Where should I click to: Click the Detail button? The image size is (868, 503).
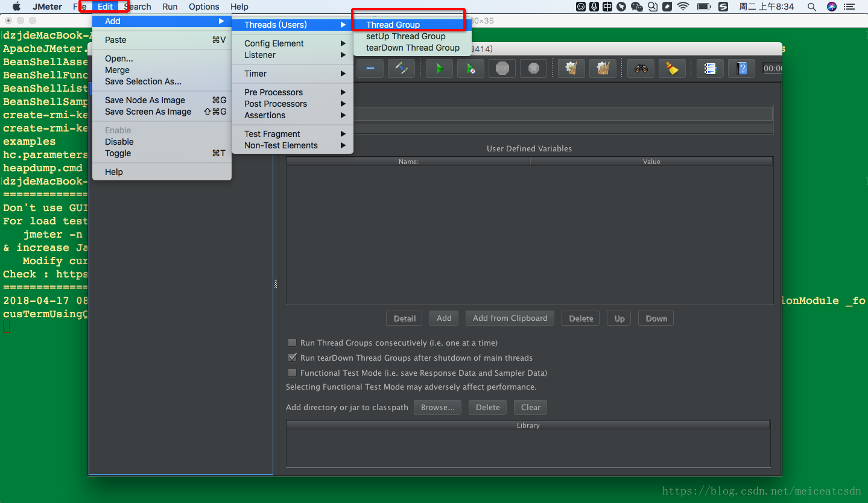(405, 318)
